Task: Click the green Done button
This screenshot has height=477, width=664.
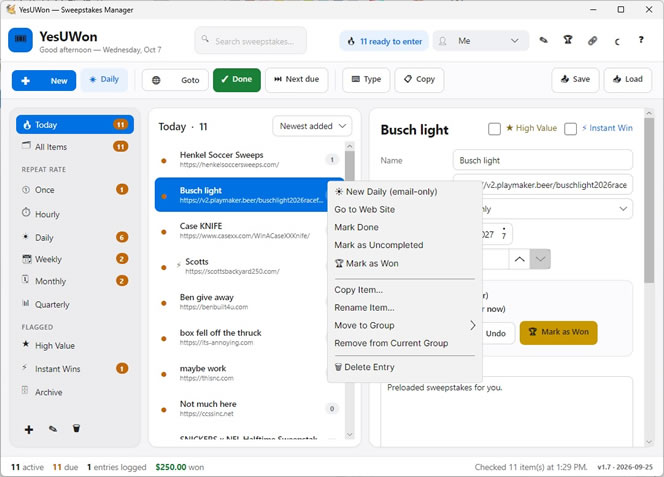Action: pyautogui.click(x=237, y=80)
